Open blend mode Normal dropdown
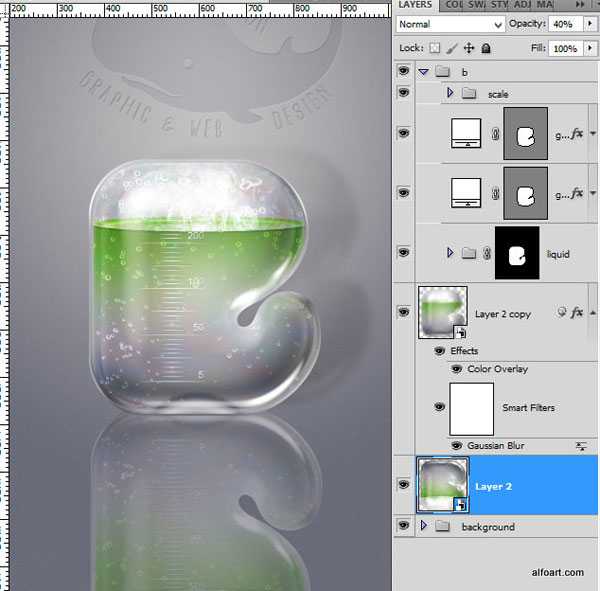The height and width of the screenshot is (591, 600). coord(450,24)
